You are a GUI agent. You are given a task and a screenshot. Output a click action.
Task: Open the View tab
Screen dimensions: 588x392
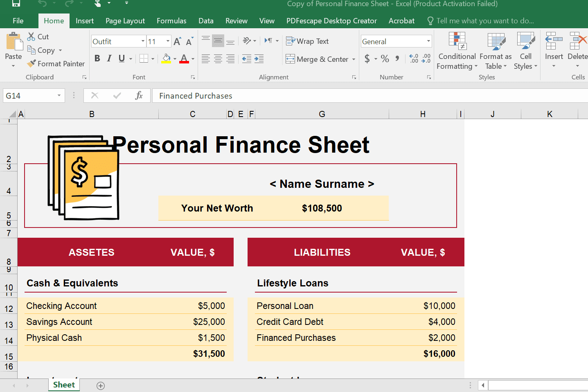pyautogui.click(x=267, y=21)
